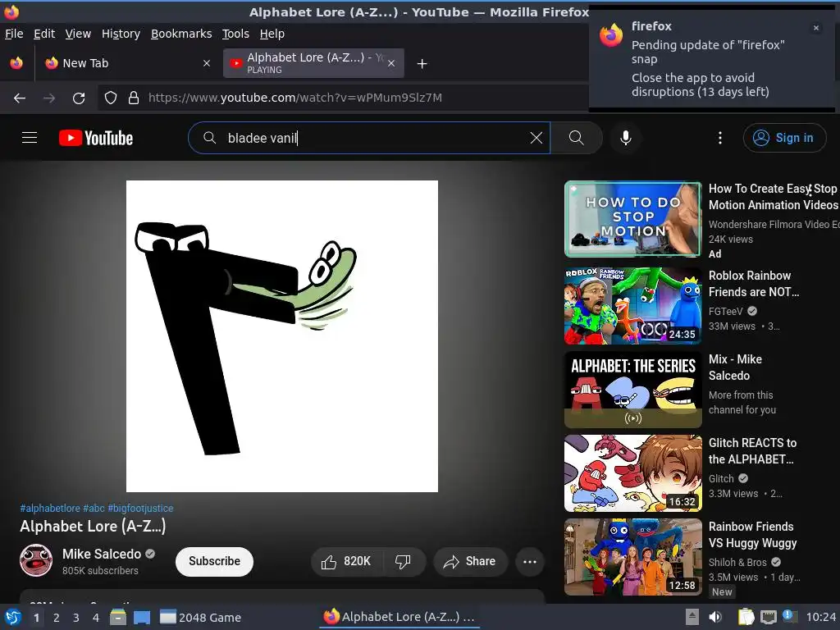This screenshot has height=630, width=840.
Task: Open tracking protection shield icon
Action: 111,98
